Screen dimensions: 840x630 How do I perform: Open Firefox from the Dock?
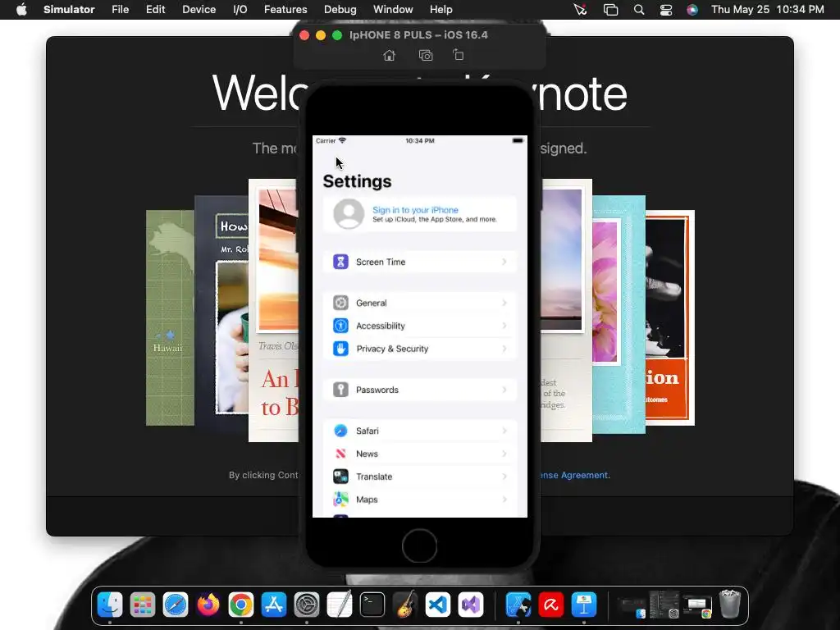pyautogui.click(x=208, y=605)
